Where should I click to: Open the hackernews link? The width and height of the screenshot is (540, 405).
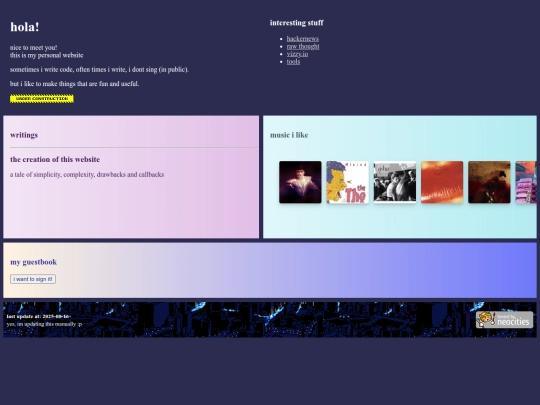tap(302, 39)
